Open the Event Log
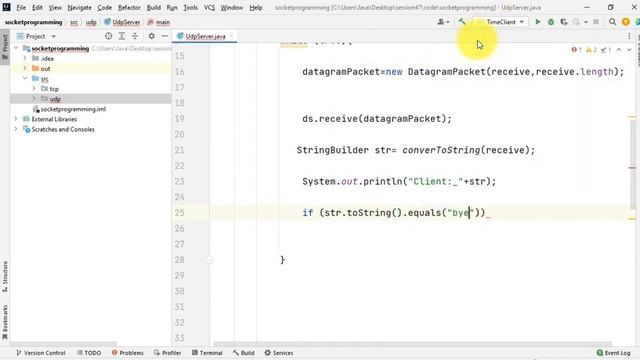Image resolution: width=640 pixels, height=360 pixels. point(613,353)
